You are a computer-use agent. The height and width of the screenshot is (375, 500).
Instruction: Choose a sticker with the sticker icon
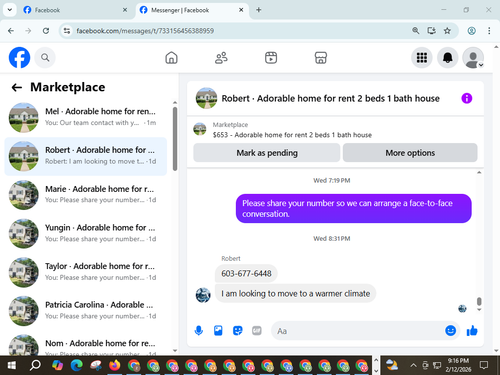[x=237, y=331]
